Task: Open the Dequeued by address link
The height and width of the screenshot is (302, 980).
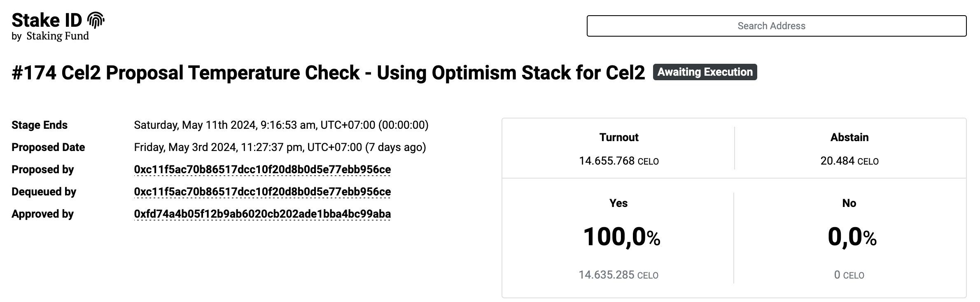Action: click(262, 192)
